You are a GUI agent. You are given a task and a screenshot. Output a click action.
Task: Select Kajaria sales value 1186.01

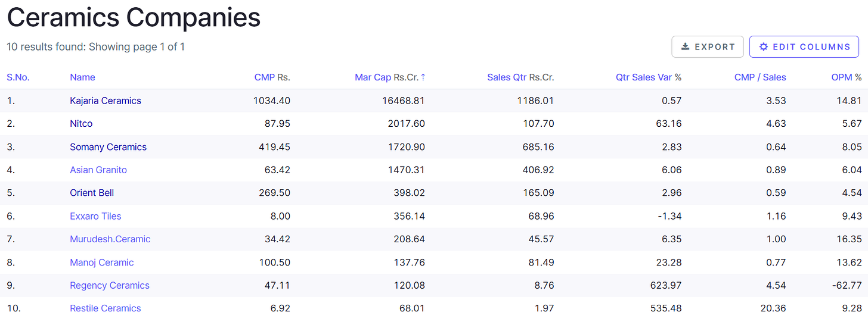coord(535,101)
